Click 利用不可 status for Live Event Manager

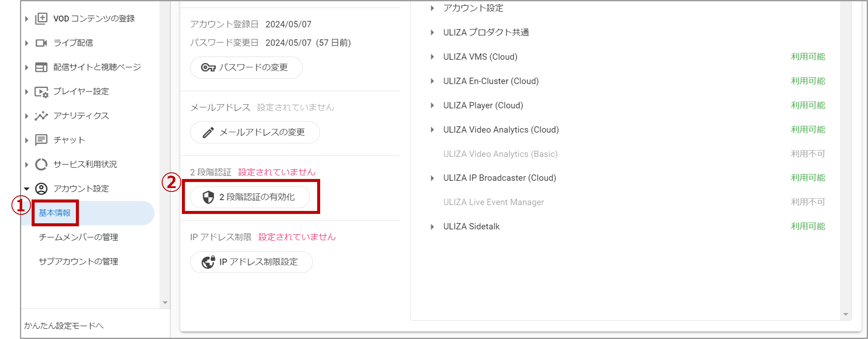[808, 202]
